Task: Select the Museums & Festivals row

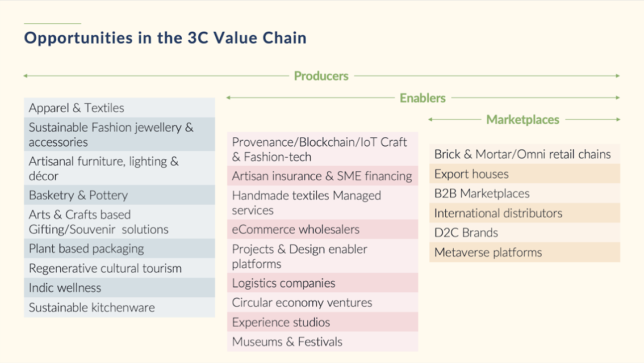Action: click(x=323, y=341)
